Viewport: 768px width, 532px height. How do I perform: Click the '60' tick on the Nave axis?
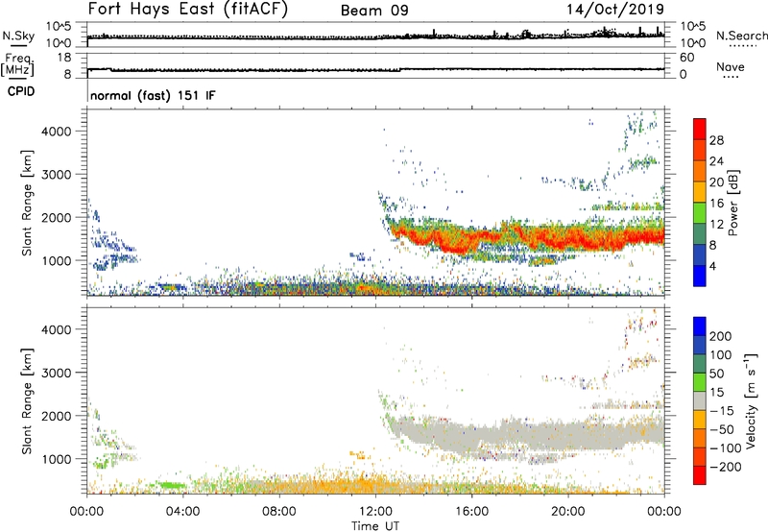coord(687,58)
